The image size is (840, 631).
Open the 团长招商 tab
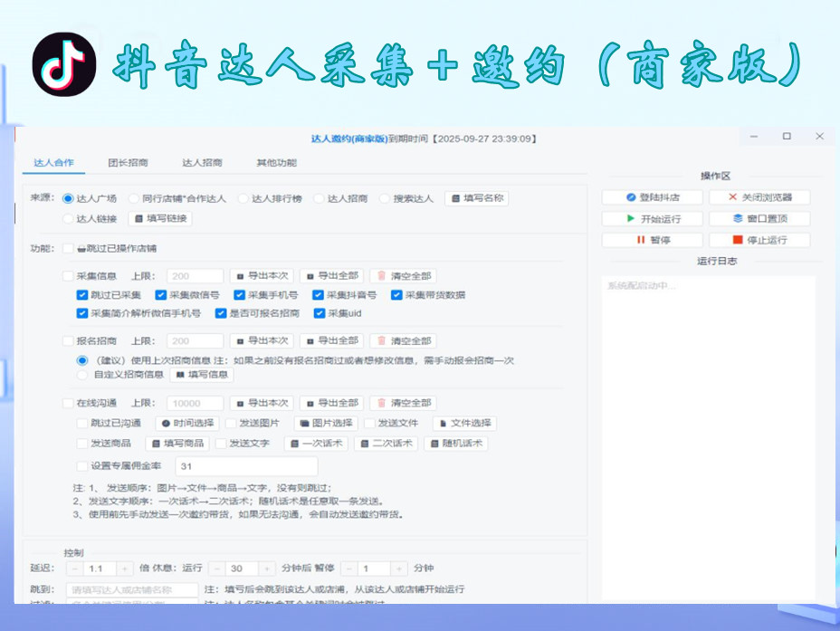click(x=128, y=162)
